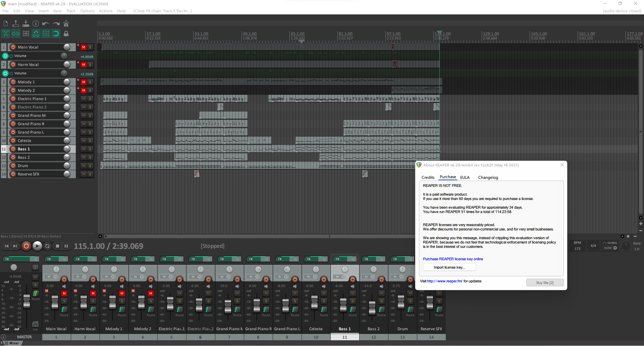Arm the Main Vocal Volume envelope
Viewport: 644px width, 346px height.
(x=5, y=56)
